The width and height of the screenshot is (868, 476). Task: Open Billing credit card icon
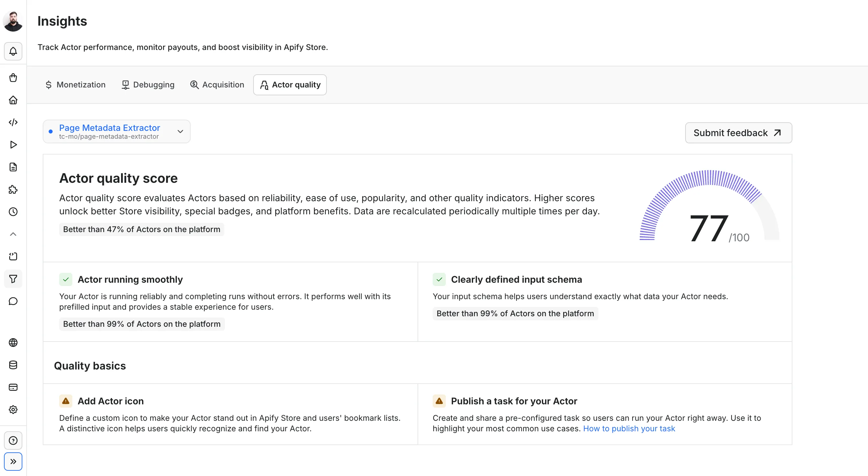click(x=13, y=387)
